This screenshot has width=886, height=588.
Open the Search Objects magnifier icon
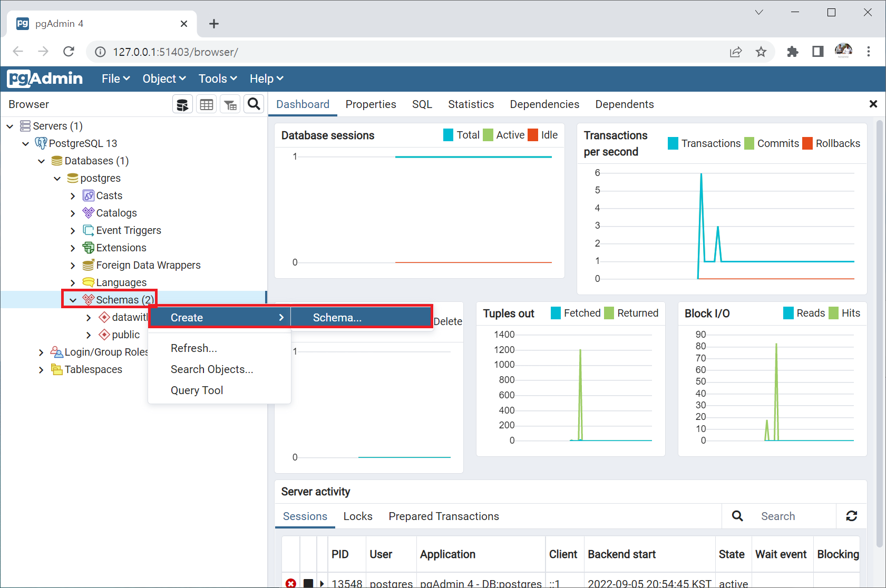coord(254,104)
